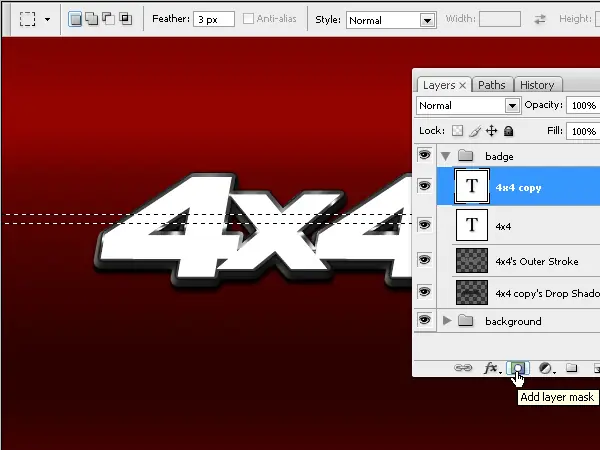Toggle Lock transparent pixels
Image resolution: width=600 pixels, height=450 pixels.
(458, 131)
